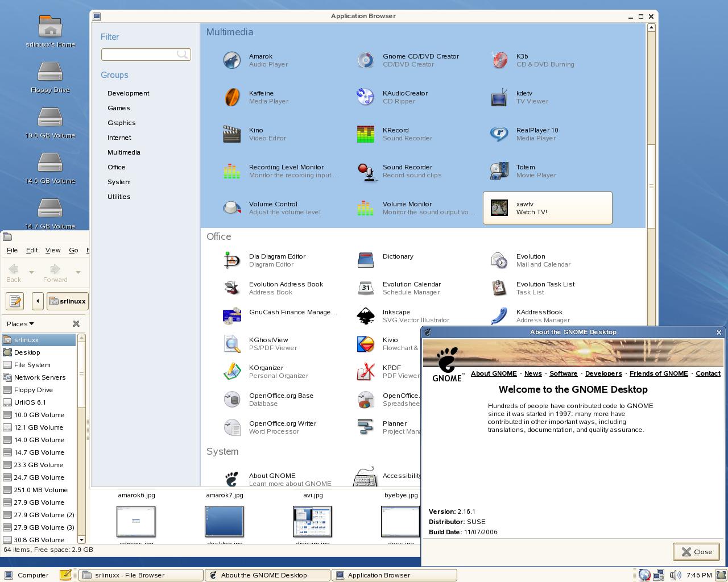Click srlinuxx path button in File Browser
728x582 pixels.
67,301
